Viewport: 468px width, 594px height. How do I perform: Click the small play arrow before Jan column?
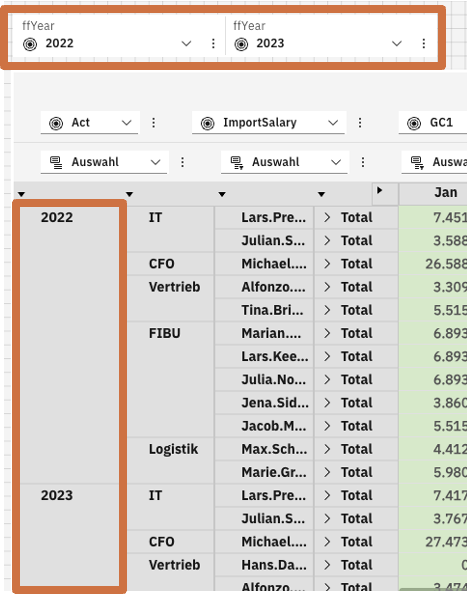379,191
